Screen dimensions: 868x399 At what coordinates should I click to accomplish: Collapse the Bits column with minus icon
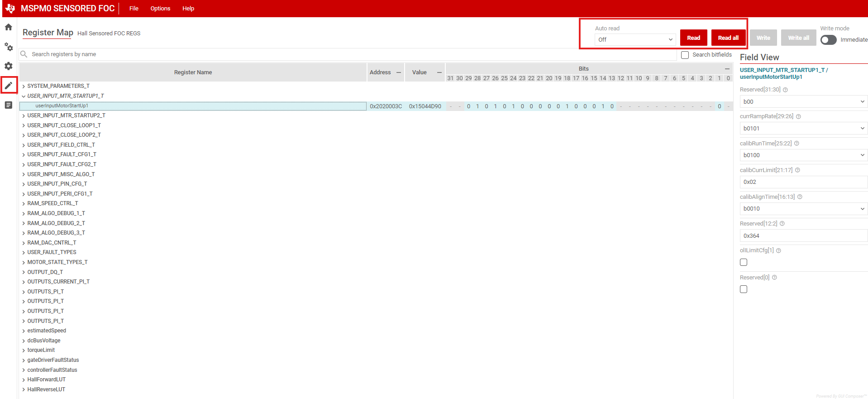(x=727, y=69)
